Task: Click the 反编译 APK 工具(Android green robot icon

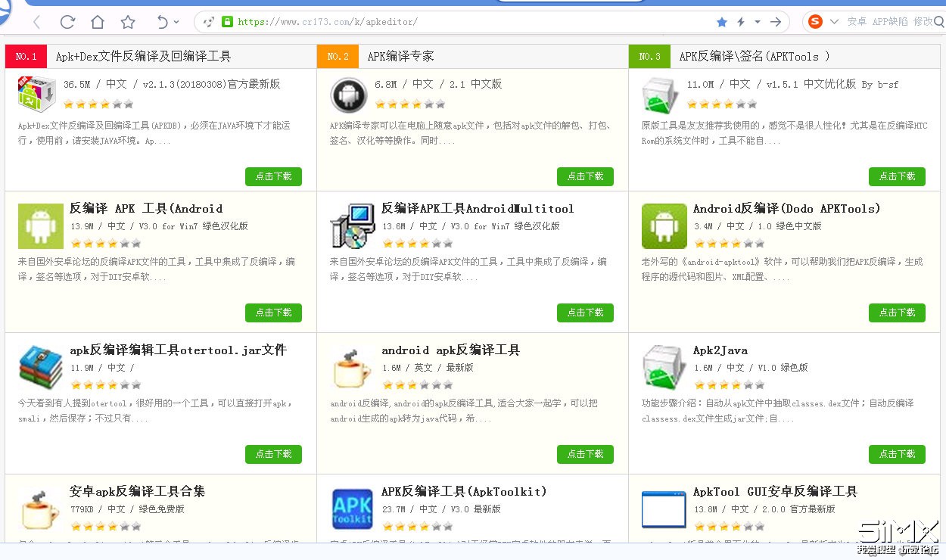Action: (x=41, y=226)
